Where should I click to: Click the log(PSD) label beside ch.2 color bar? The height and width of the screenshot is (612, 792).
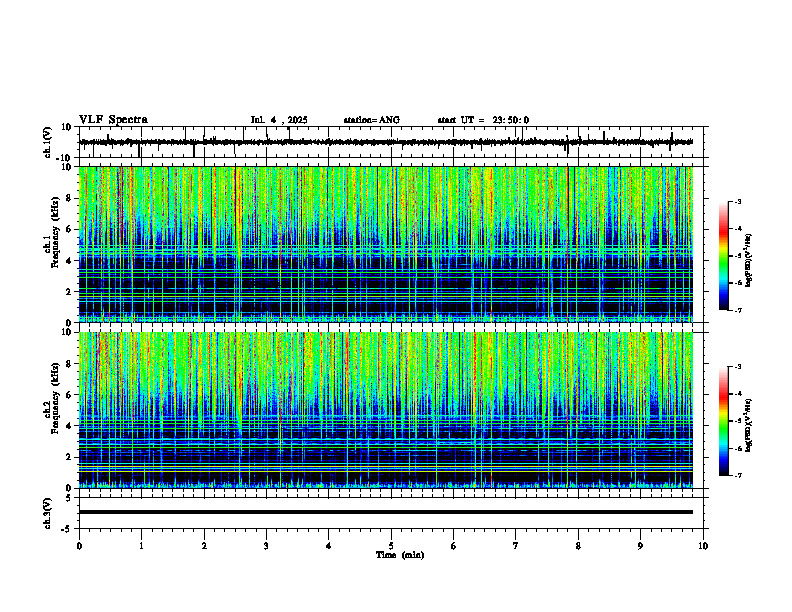pos(749,425)
